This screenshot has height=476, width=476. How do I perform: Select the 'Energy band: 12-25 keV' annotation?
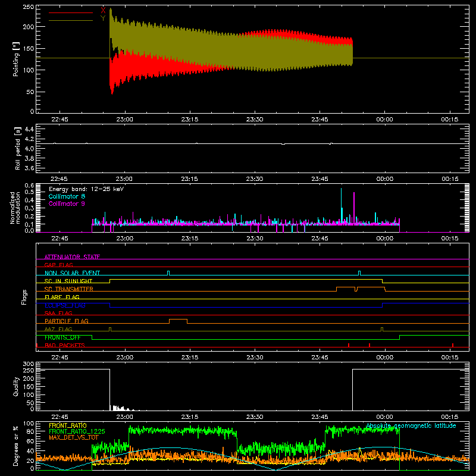coord(86,189)
